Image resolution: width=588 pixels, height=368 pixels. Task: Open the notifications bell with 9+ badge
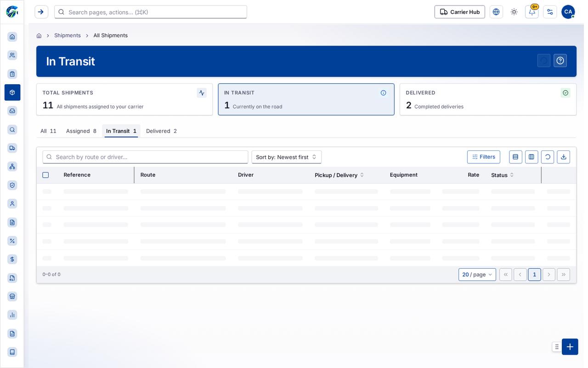point(532,12)
